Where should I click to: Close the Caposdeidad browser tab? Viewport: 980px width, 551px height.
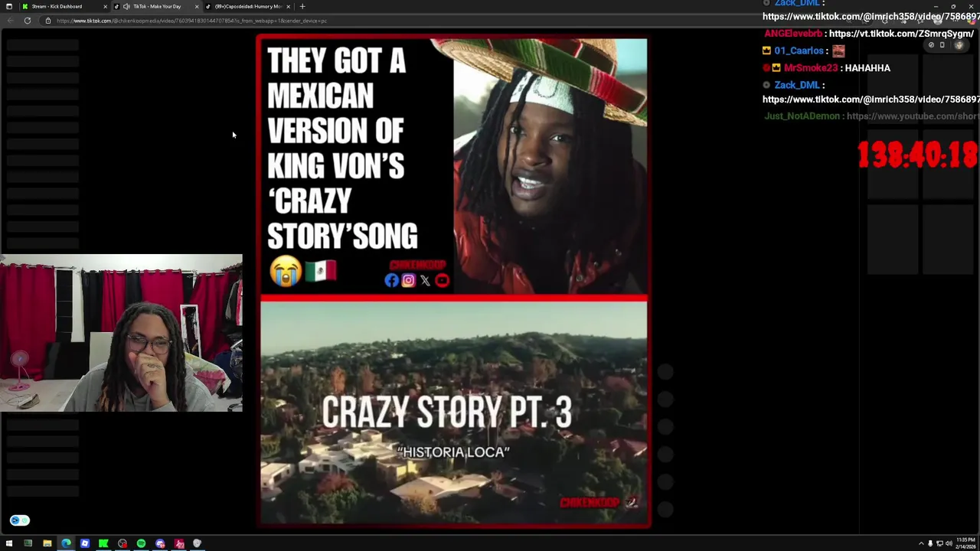pos(288,6)
